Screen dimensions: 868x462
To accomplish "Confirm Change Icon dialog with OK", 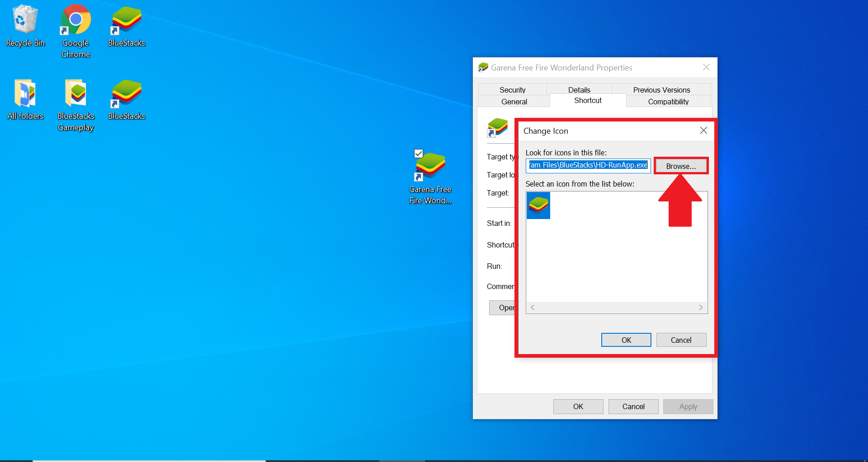I will click(x=626, y=340).
